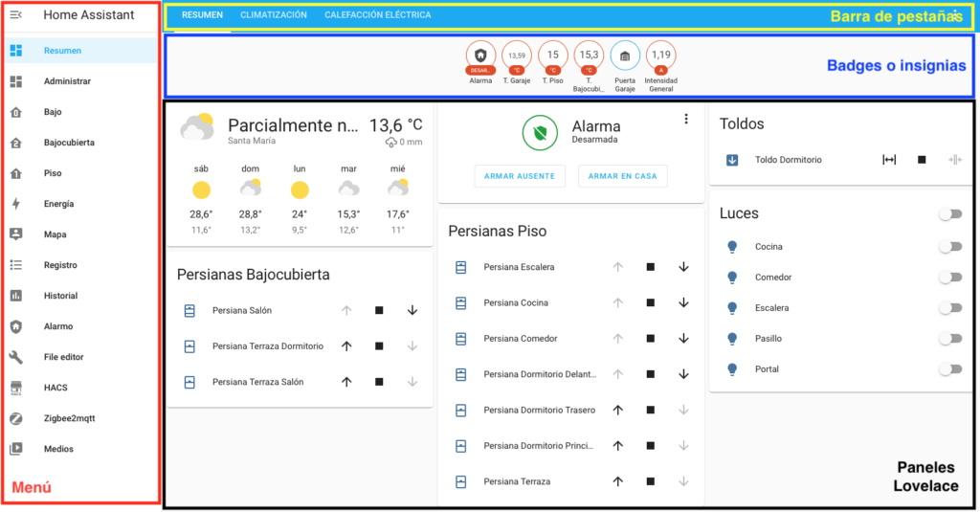Open the Alarma card three-dot menu

[686, 120]
